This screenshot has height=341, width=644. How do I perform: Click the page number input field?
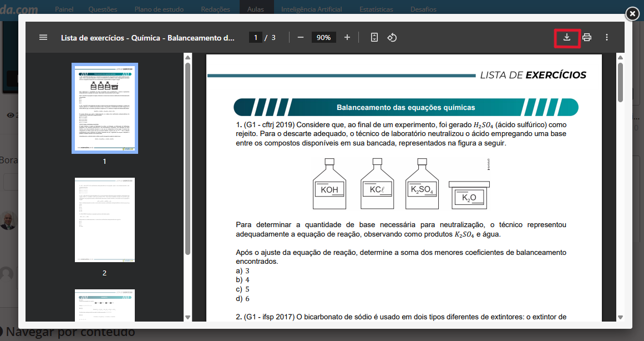256,37
